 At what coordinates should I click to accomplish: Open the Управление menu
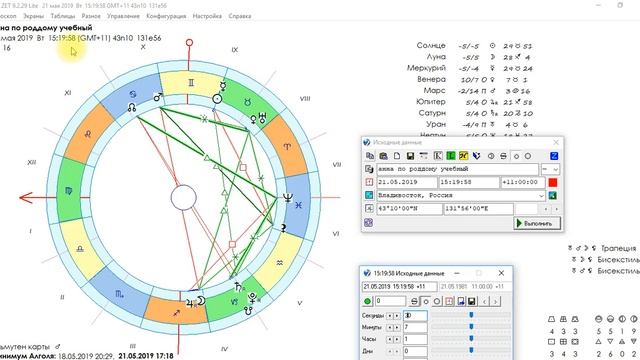tap(123, 16)
